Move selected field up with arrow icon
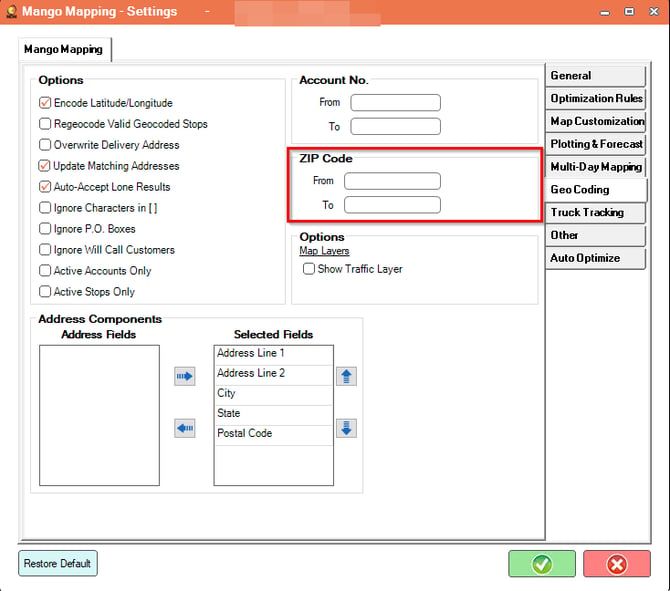Viewport: 670px width, 591px height. pos(346,376)
